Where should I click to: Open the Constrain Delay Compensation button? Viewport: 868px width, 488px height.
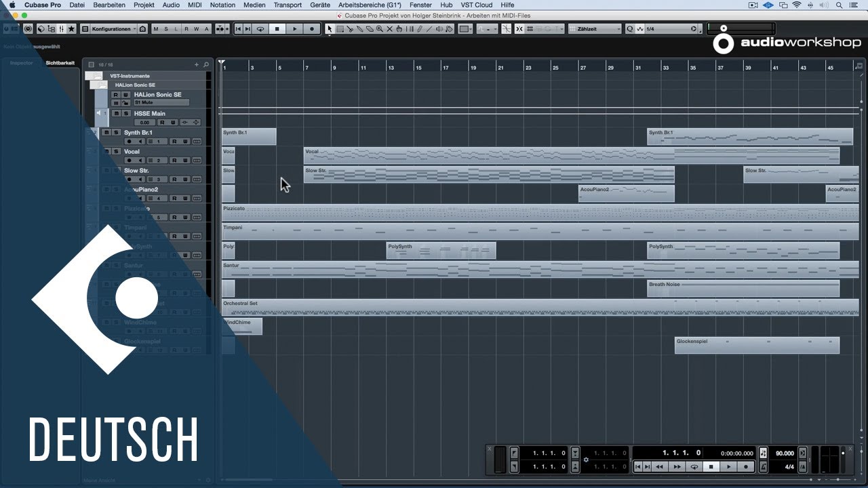27,29
